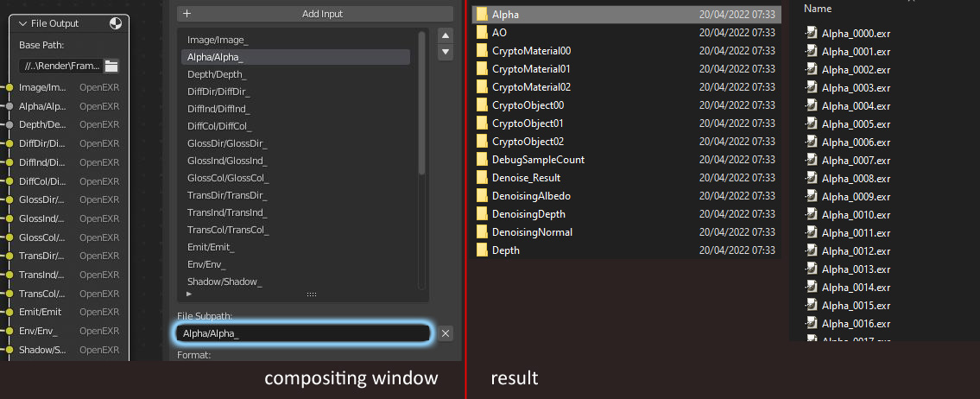This screenshot has height=399, width=980.
Task: Click the GlossInd socket on the node
Action: click(x=9, y=218)
